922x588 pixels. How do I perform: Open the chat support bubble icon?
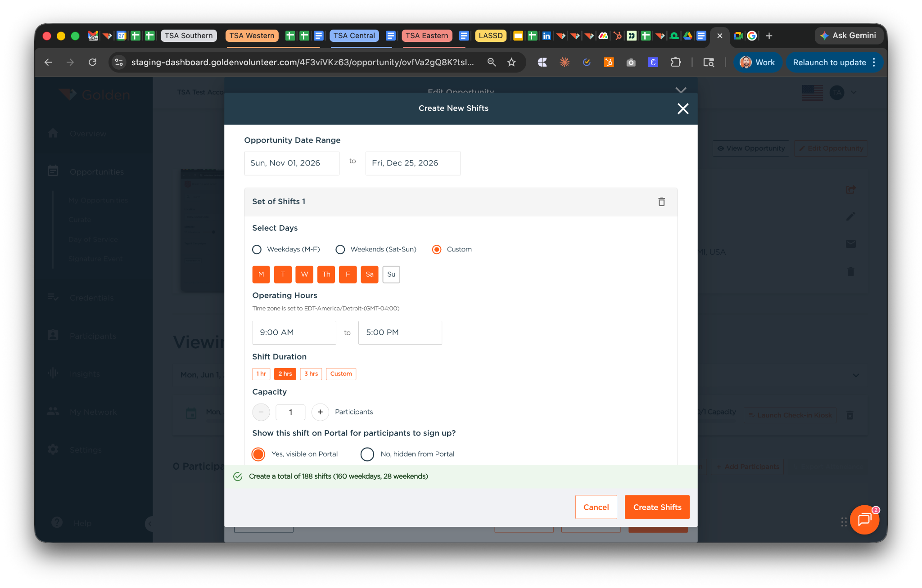tap(864, 520)
